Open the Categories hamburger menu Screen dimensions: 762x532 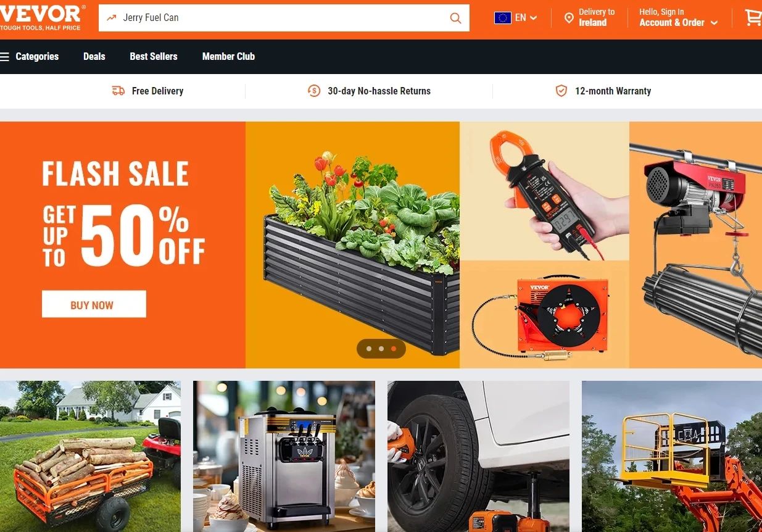click(30, 56)
